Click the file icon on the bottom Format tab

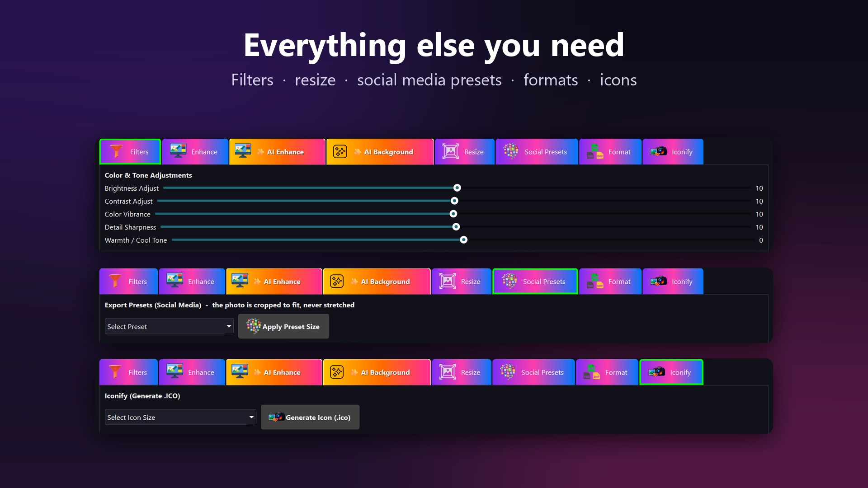[x=591, y=372]
